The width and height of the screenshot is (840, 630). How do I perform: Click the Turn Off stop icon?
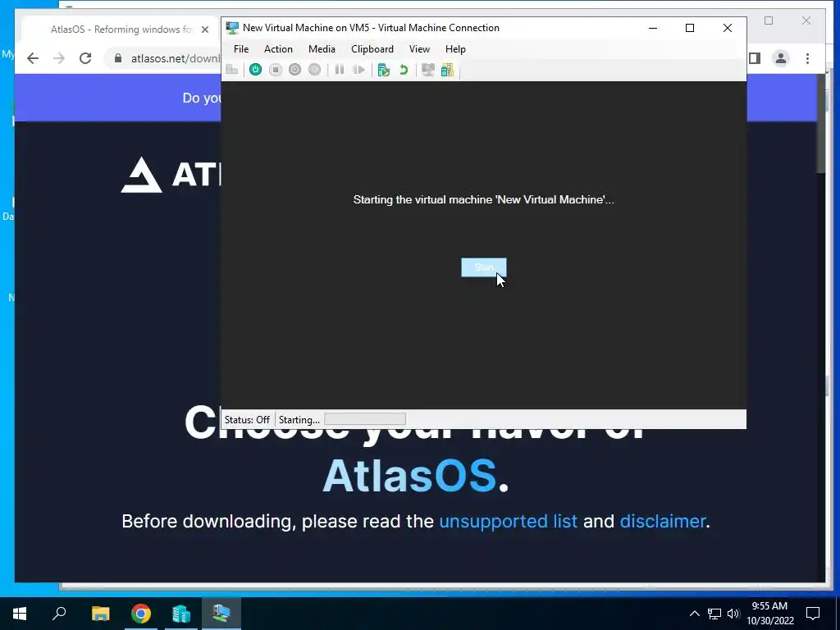pos(276,70)
